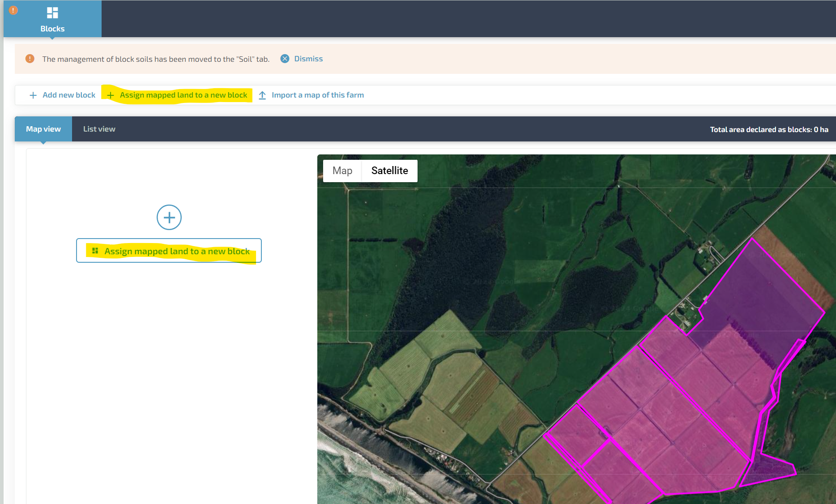Click the large circled plus icon
Image resolution: width=836 pixels, height=504 pixels.
point(169,218)
